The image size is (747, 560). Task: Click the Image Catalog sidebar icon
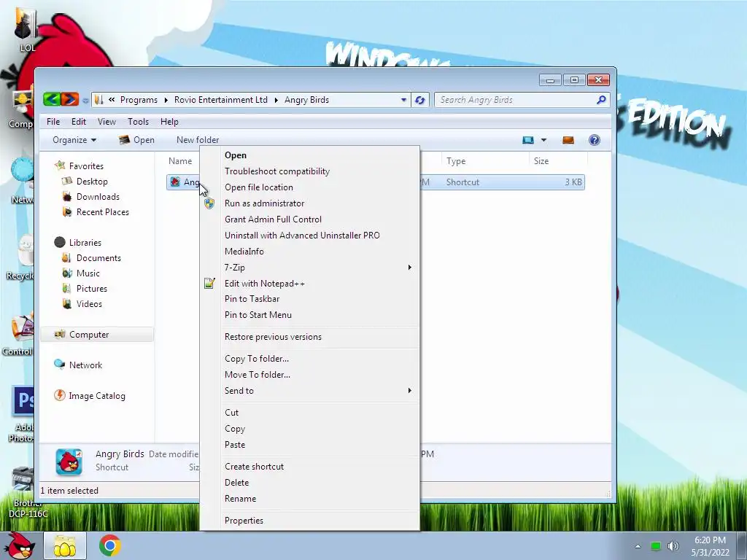click(60, 395)
